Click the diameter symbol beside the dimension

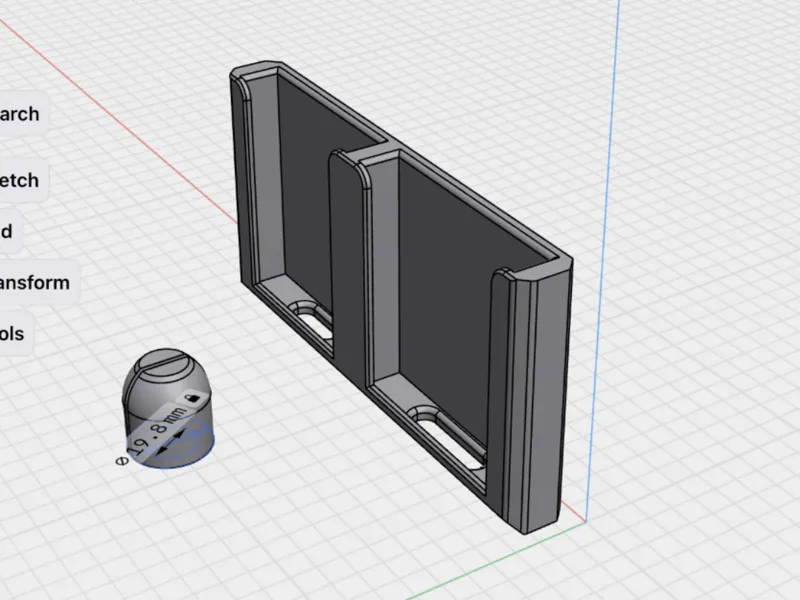121,461
